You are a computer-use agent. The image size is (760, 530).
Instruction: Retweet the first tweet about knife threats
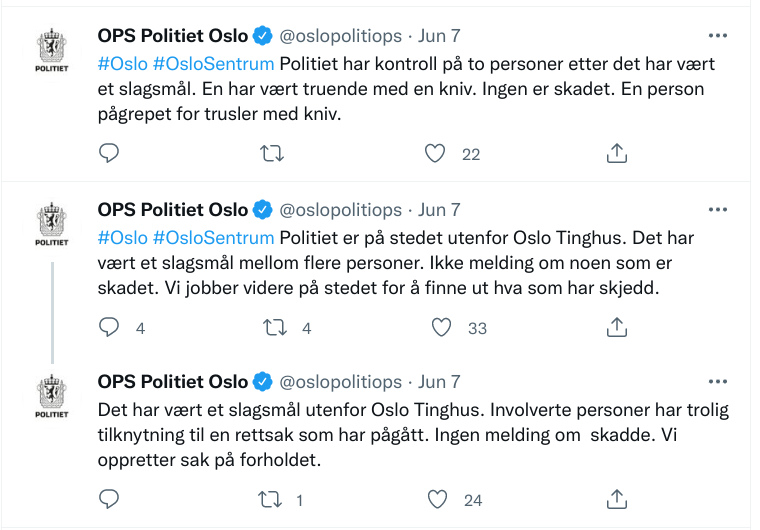[271, 153]
